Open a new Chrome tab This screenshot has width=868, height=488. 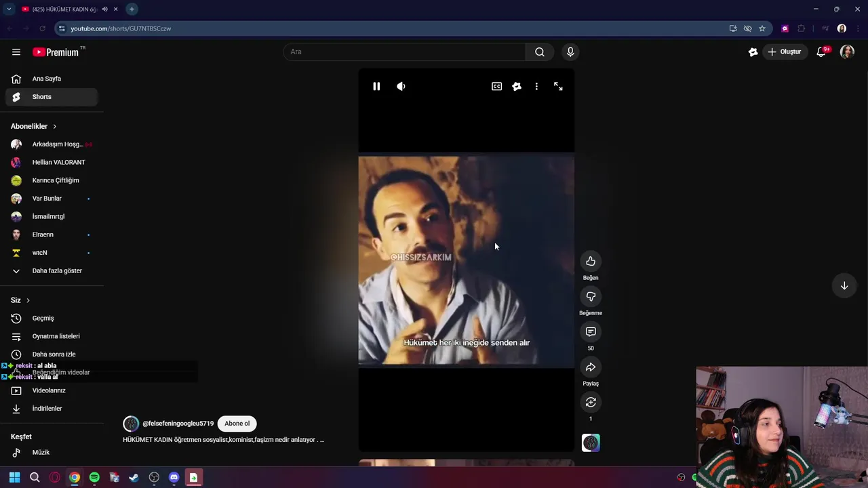point(132,9)
